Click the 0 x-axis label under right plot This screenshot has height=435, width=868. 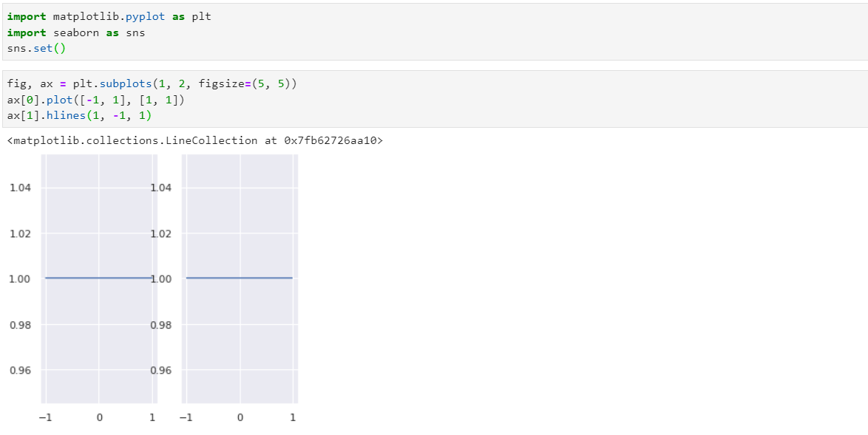click(240, 417)
